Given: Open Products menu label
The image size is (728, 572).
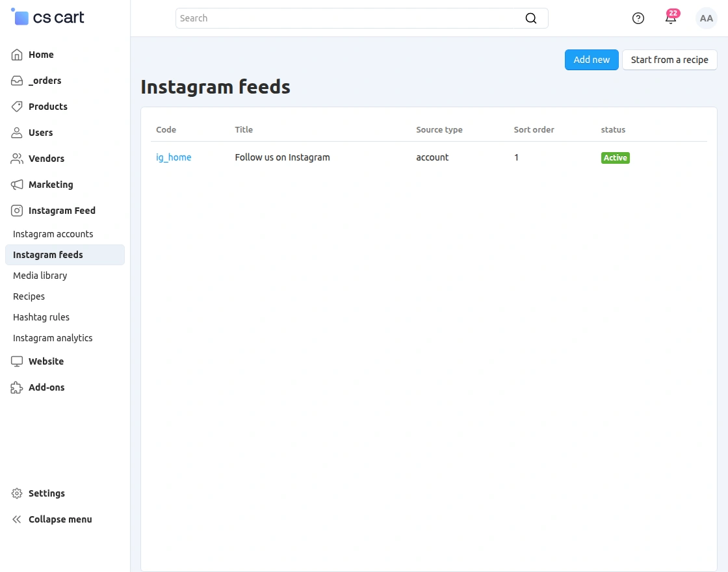Looking at the screenshot, I should [48, 107].
